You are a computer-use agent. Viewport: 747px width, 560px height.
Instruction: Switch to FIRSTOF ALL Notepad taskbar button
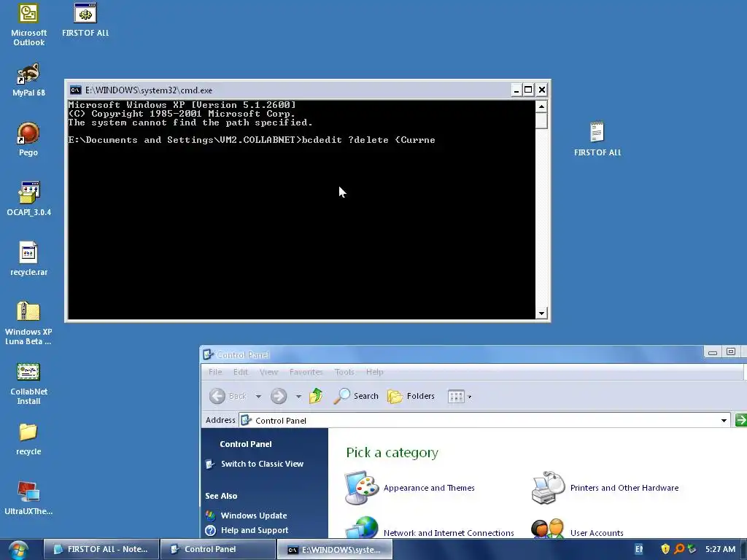pos(101,549)
